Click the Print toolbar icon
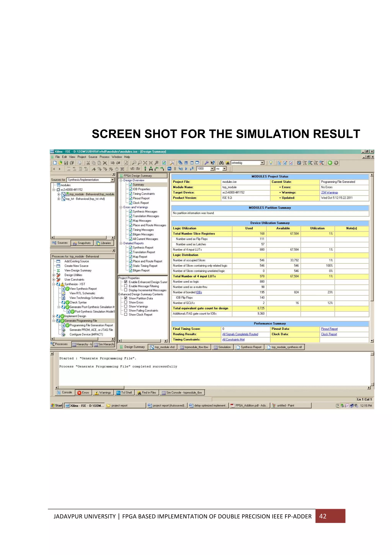 pos(79,163)
